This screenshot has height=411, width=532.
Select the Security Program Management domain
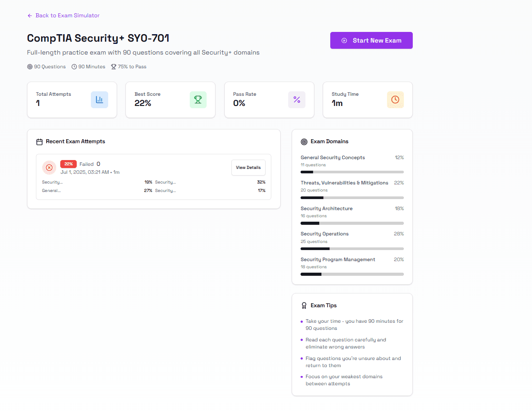click(x=338, y=259)
